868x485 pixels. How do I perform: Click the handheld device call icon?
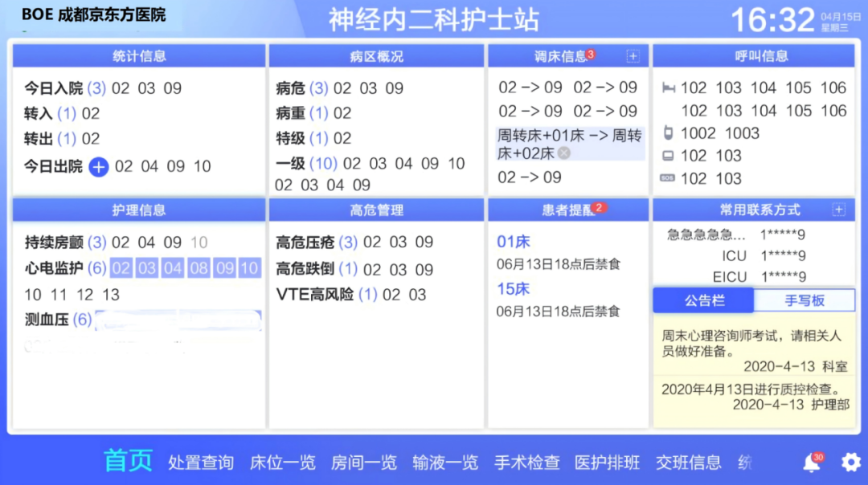(667, 133)
